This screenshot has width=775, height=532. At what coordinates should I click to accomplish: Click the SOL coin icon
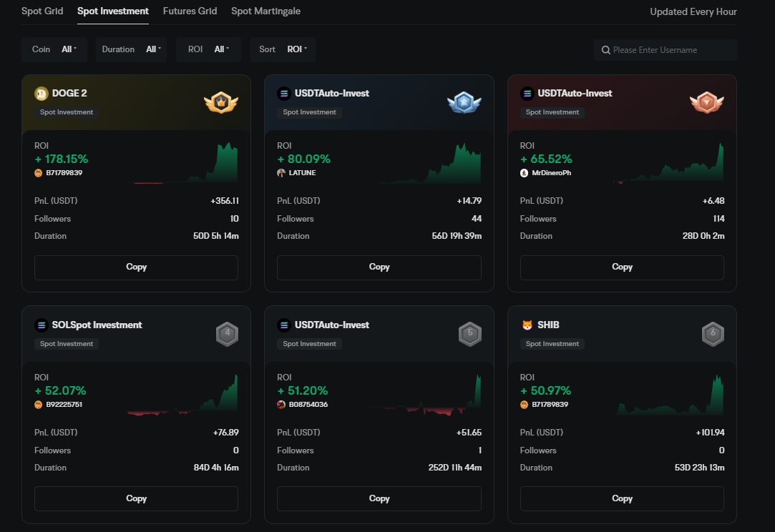(42, 325)
